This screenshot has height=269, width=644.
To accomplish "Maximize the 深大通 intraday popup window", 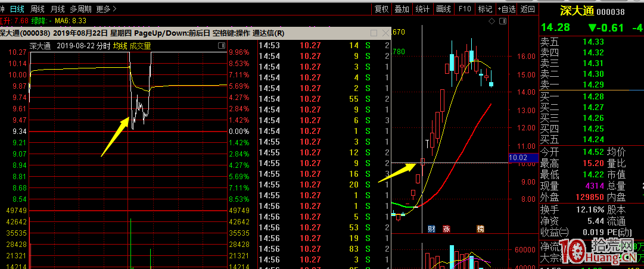I will pos(374,33).
